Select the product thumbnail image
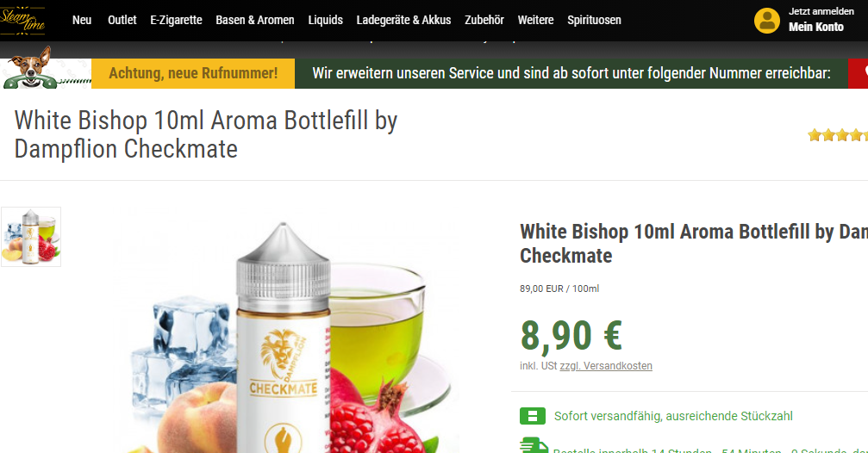Image resolution: width=868 pixels, height=453 pixels. [31, 237]
